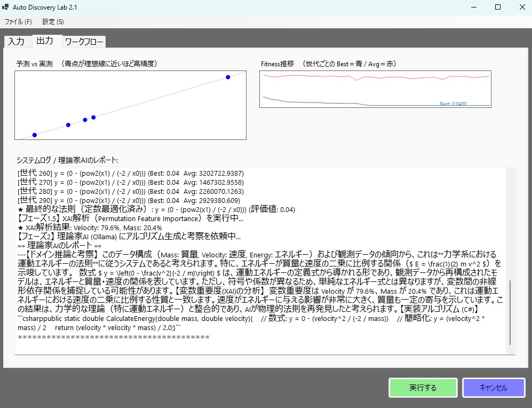
Task: Click the ★ 最終的な法則 result line
Action: click(160, 209)
